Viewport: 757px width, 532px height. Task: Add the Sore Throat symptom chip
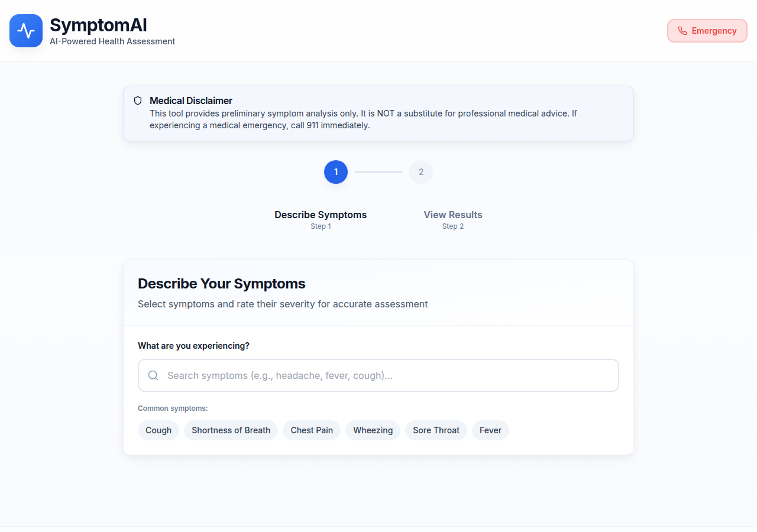436,430
